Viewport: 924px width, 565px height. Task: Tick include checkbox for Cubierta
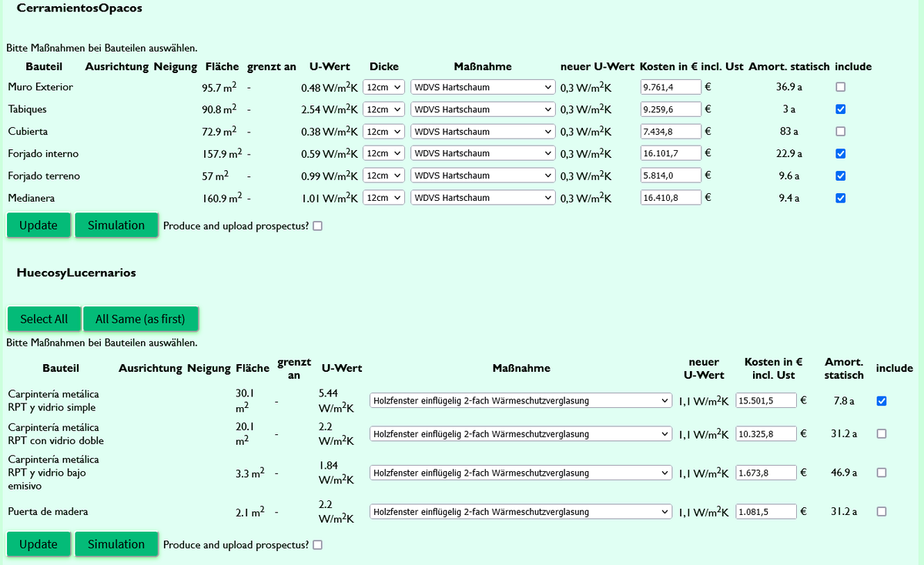point(841,131)
